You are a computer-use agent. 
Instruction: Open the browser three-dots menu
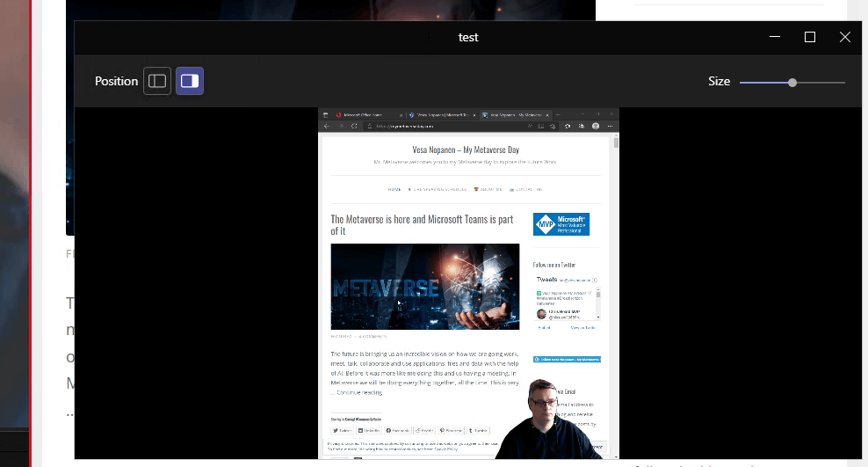coord(611,127)
